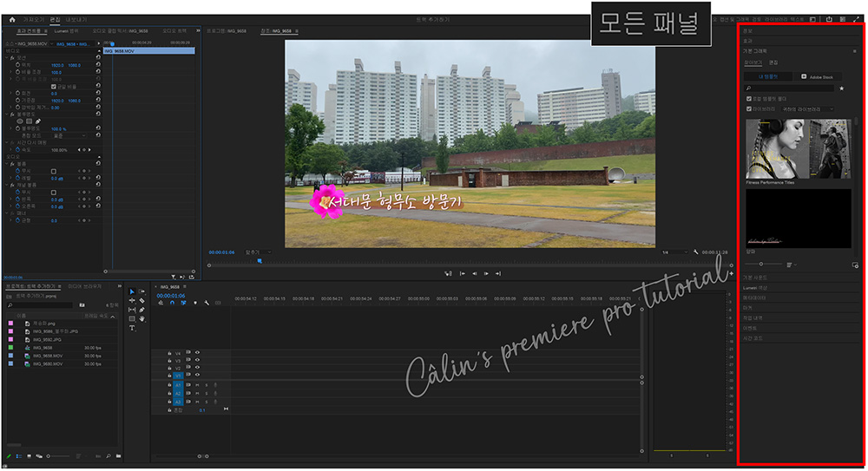868x471 pixels.
Task: Toggle the Libraries checkbox
Action: 749,109
